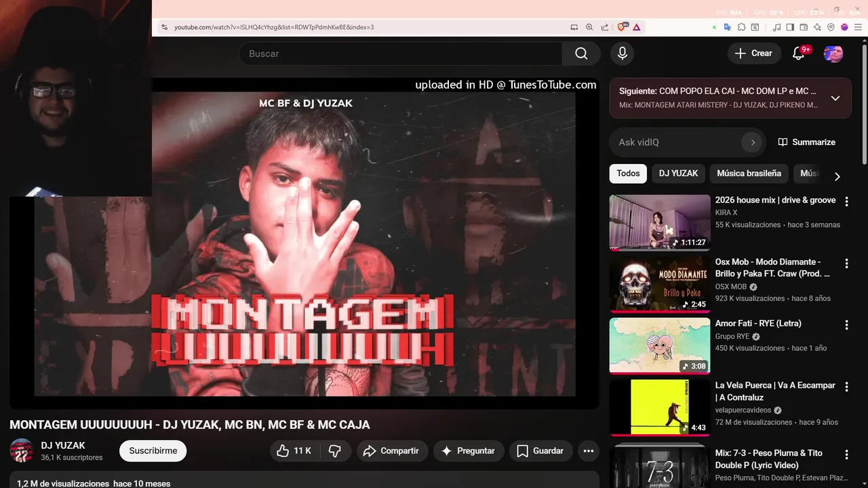Open the more actions ellipsis below the video
868x488 pixels.
click(x=589, y=451)
